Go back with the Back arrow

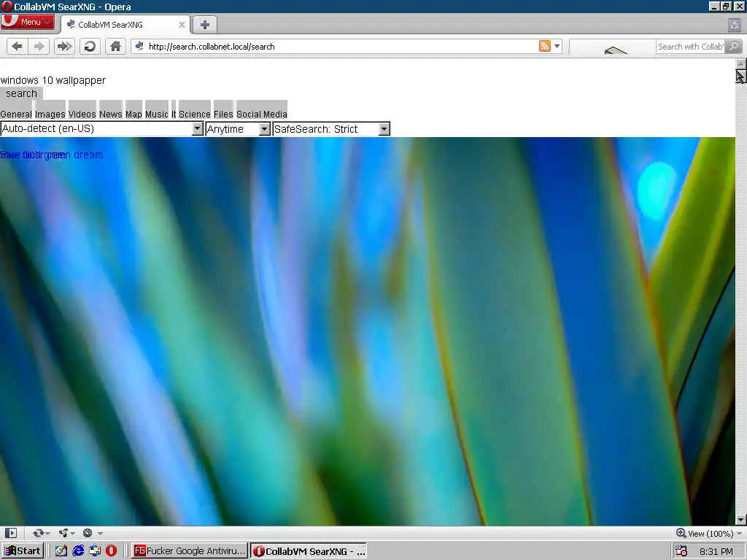tap(18, 46)
